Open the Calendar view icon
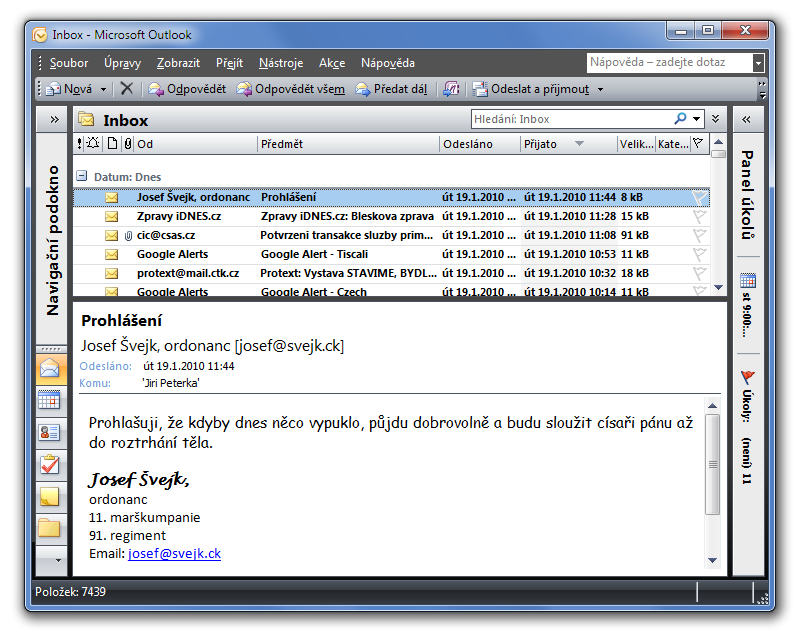Image resolution: width=811 pixels, height=636 pixels. pos(50,401)
